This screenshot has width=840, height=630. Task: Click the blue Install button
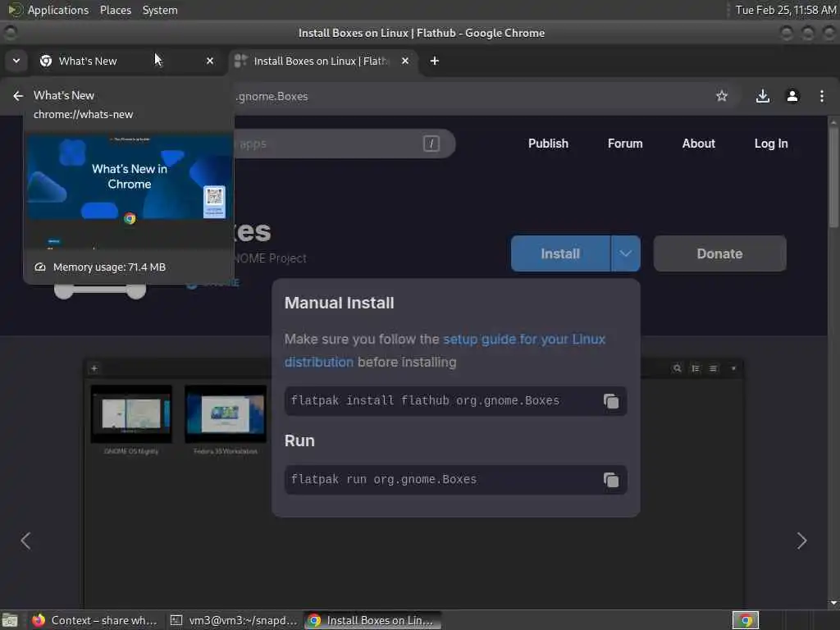pyautogui.click(x=560, y=253)
